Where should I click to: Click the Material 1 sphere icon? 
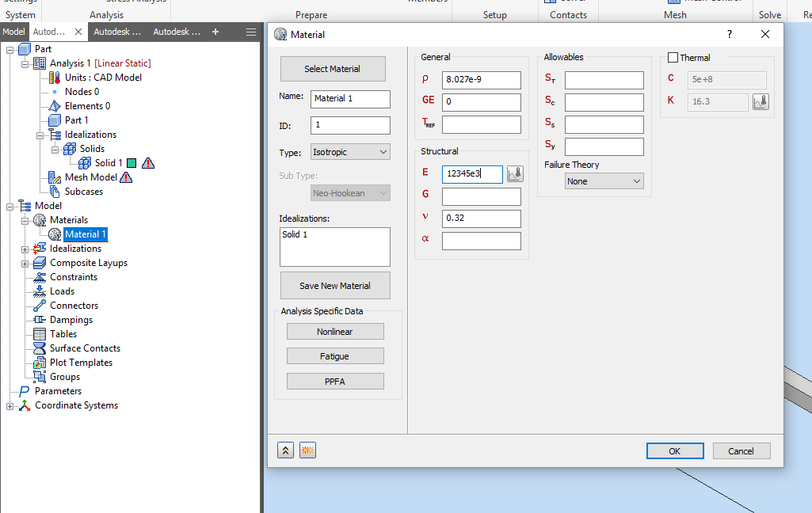pyautogui.click(x=55, y=234)
